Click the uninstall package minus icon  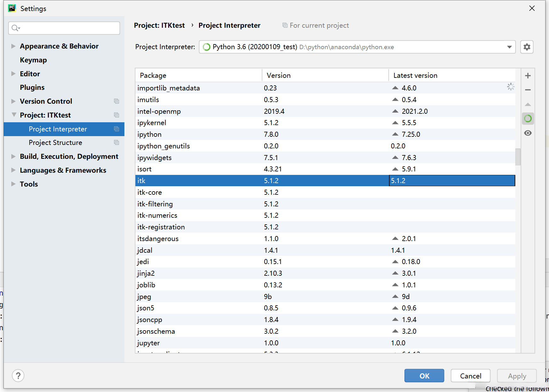pos(528,90)
